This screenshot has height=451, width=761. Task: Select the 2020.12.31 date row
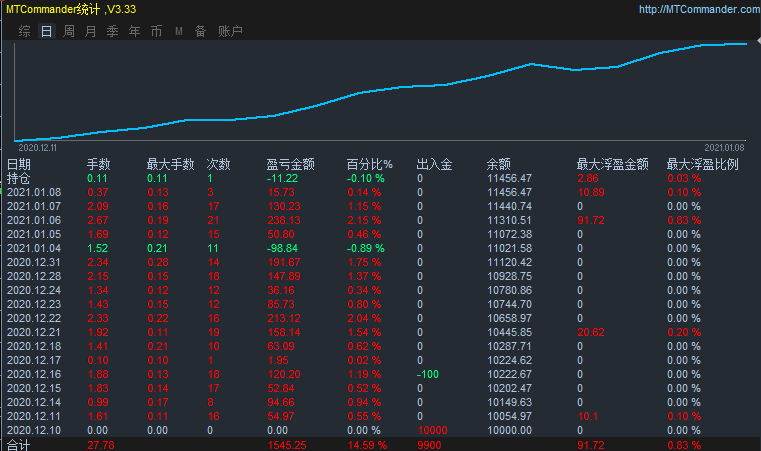click(34, 263)
